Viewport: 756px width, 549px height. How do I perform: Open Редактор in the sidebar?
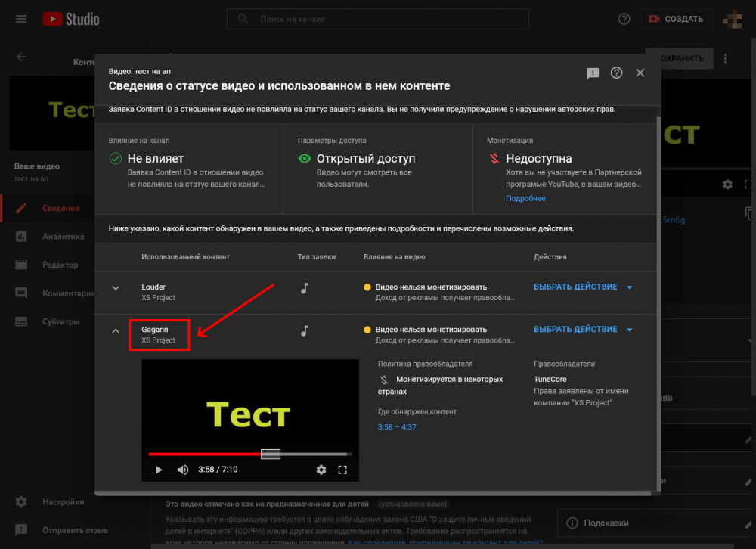[x=48, y=265]
